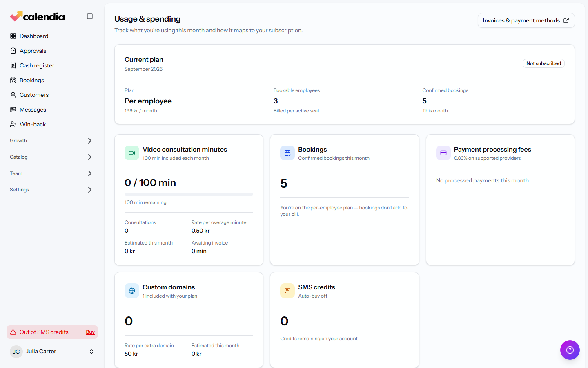Open Julia Carter account switcher chevrons
Screen dimensions: 588x368
click(91, 352)
